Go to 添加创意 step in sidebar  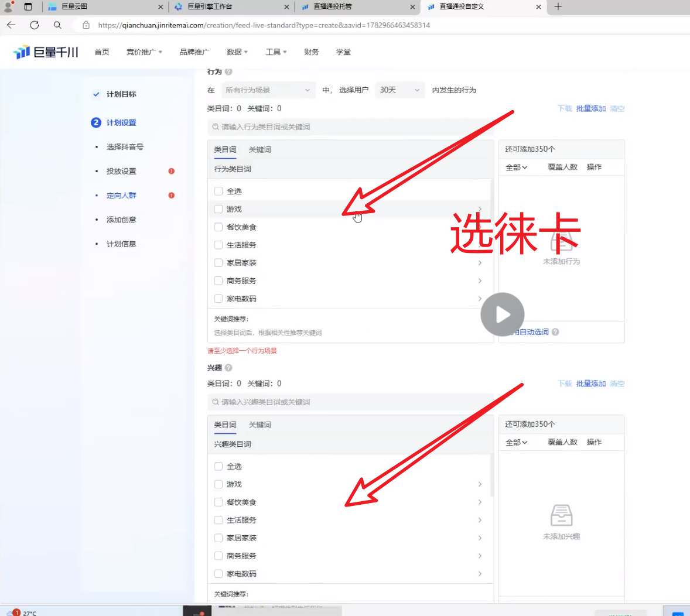click(121, 220)
